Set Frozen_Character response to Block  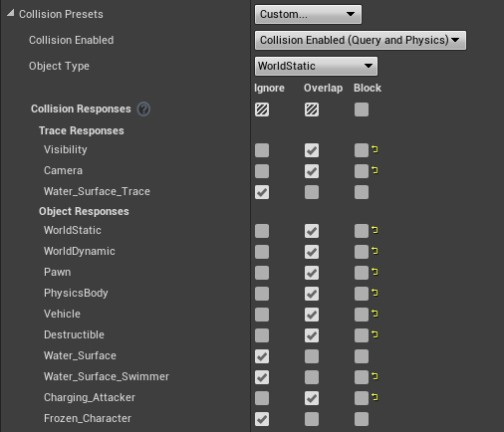[x=362, y=419]
